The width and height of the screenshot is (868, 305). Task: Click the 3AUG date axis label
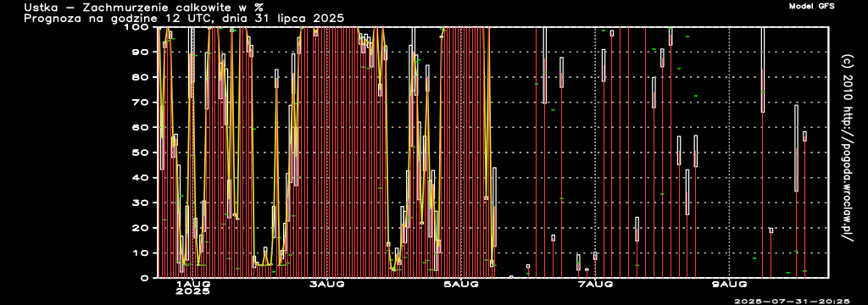pyautogui.click(x=327, y=285)
